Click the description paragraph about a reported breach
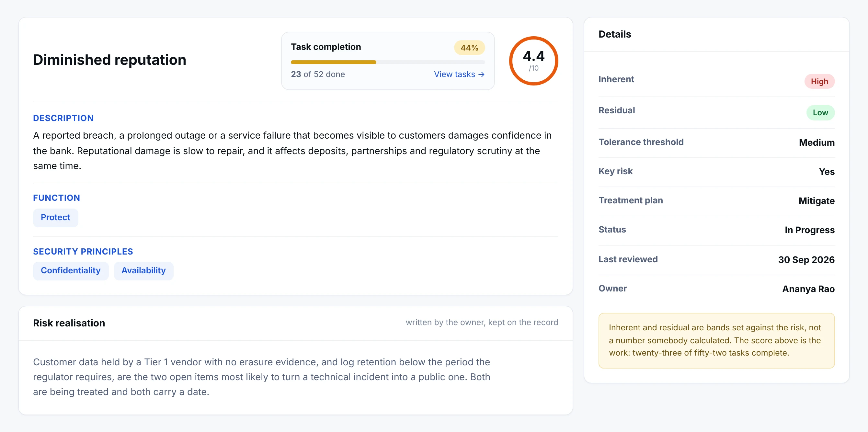 [292, 151]
